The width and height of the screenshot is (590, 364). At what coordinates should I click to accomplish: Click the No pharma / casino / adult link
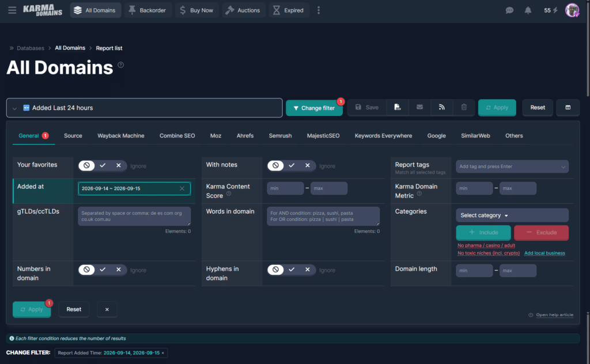tap(486, 245)
